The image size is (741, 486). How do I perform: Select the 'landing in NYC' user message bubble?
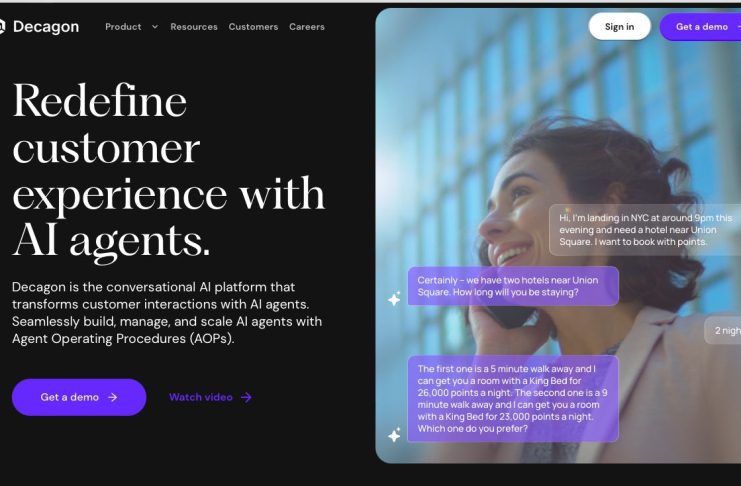pos(645,230)
